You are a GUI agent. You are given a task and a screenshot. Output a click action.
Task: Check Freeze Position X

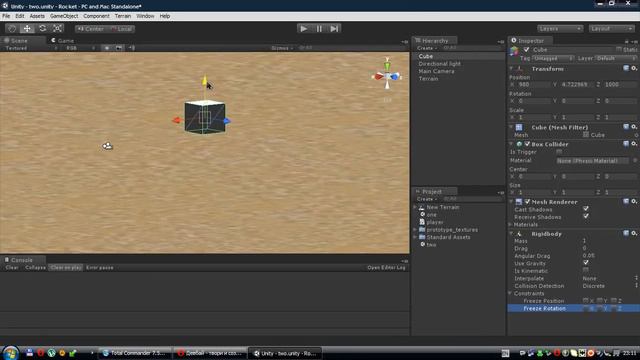[585, 301]
